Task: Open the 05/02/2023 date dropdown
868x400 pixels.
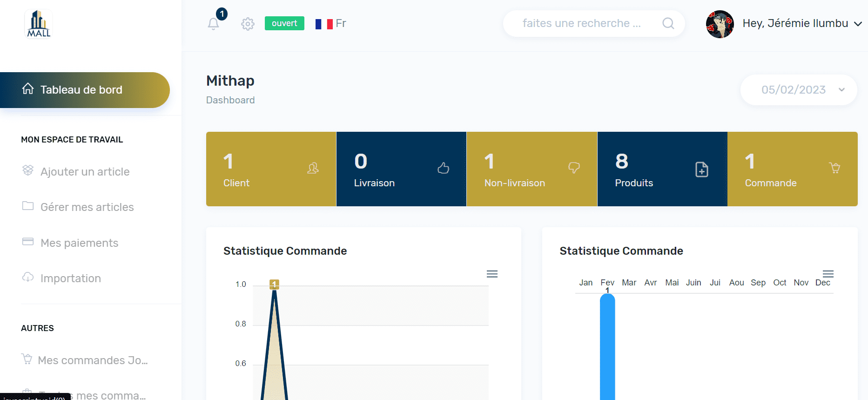Action: click(799, 90)
